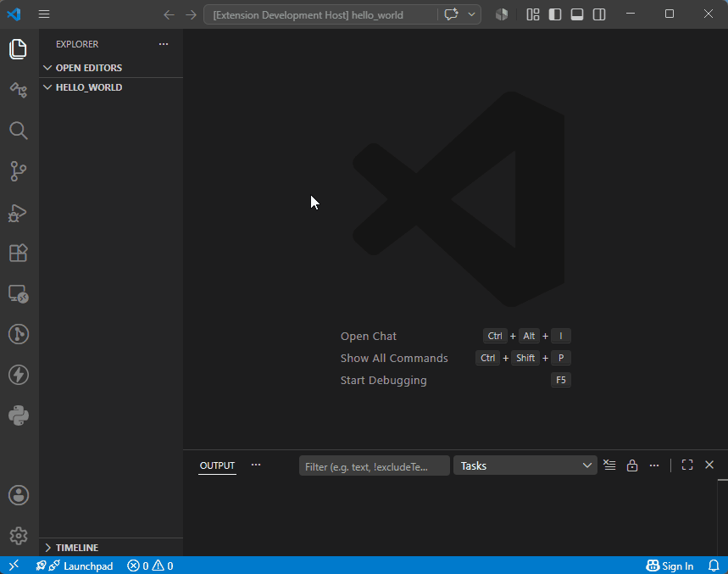Expand the Timeline section
728x574 pixels.
(111, 548)
